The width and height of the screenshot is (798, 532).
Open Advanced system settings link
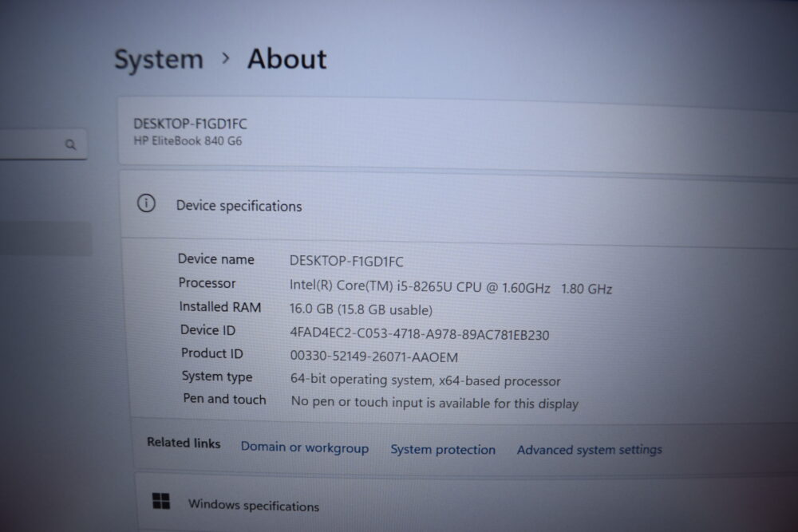click(590, 450)
